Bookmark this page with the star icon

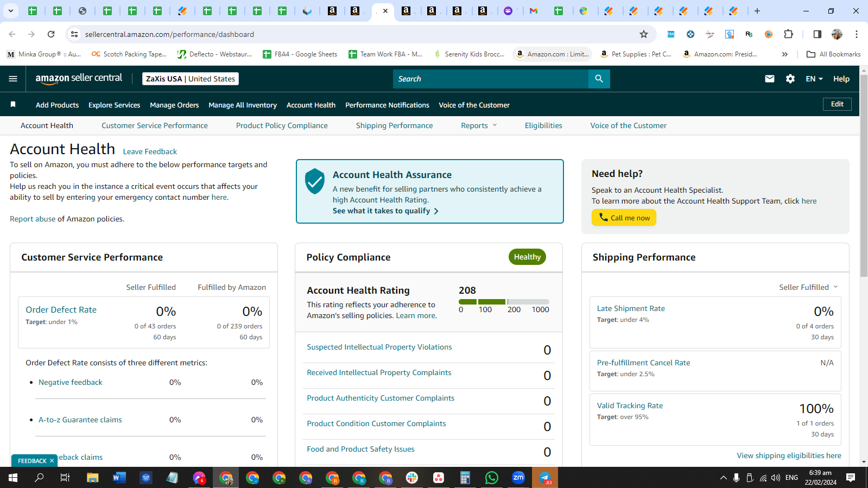pyautogui.click(x=644, y=34)
